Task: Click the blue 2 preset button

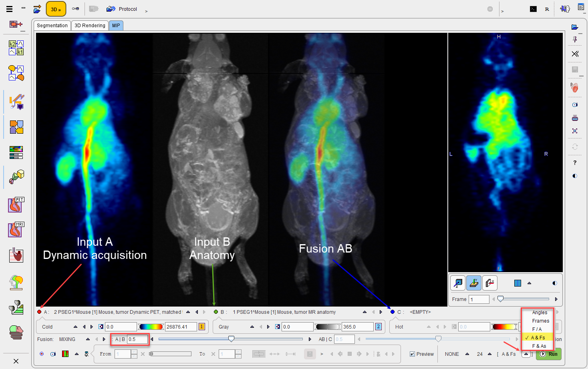Action: 379,327
